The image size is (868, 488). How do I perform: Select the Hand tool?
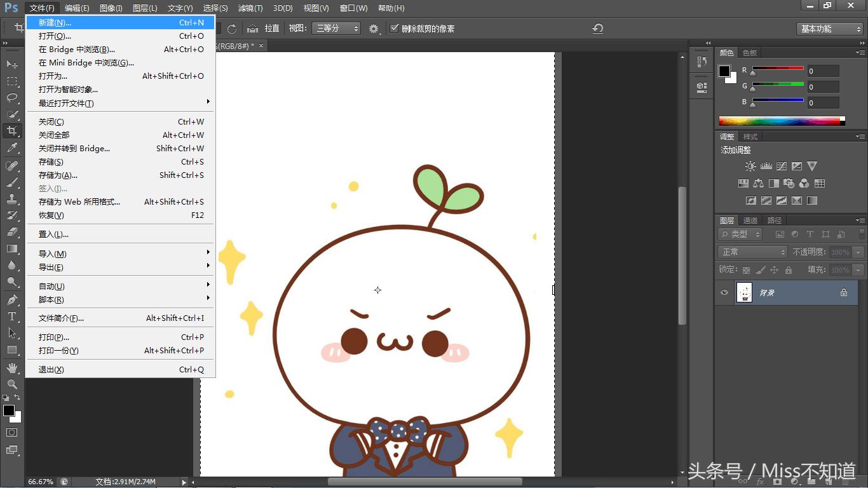(x=12, y=368)
